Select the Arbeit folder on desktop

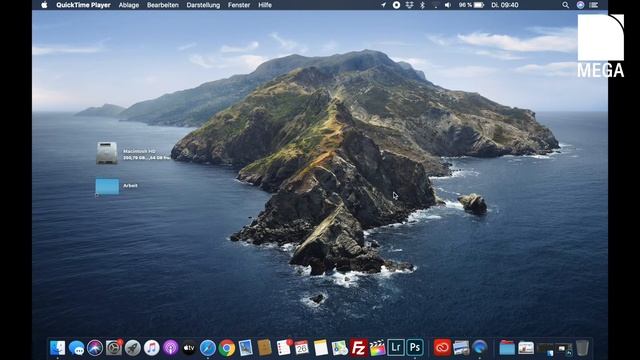click(x=107, y=187)
